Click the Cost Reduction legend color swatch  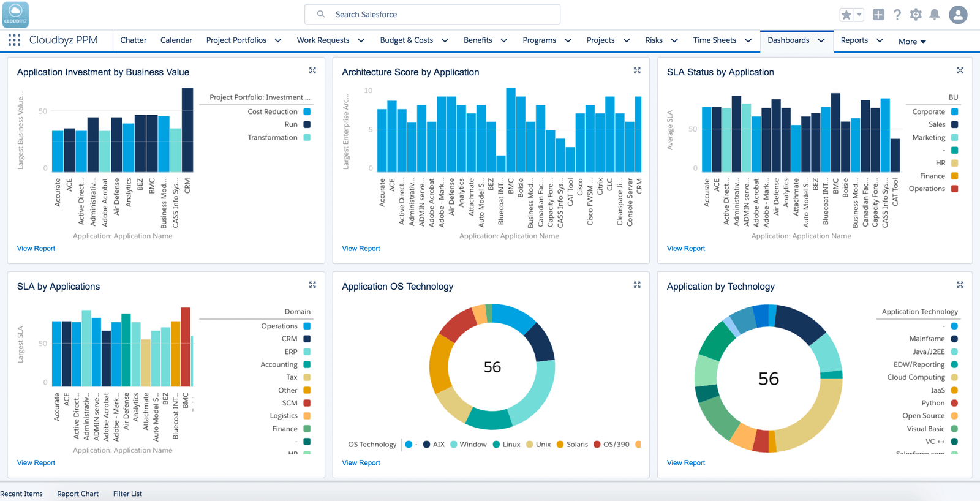point(307,111)
